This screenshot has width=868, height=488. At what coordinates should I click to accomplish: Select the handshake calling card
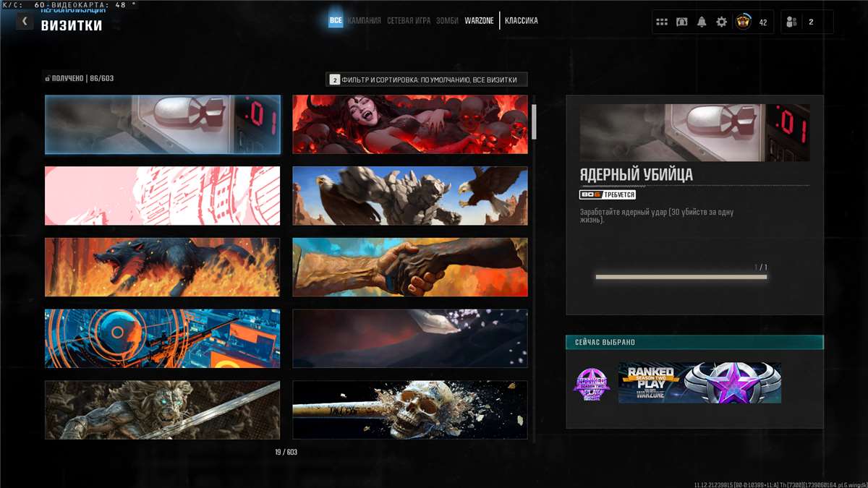(x=410, y=267)
